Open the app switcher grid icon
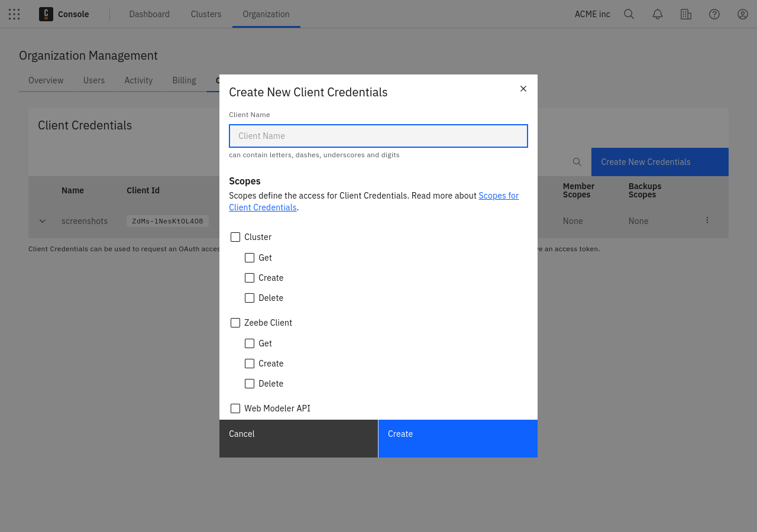757x532 pixels. (14, 14)
